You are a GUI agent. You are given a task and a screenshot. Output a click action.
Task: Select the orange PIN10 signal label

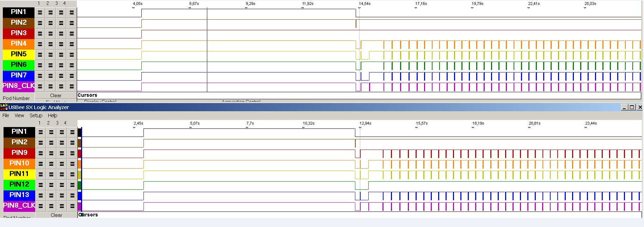(19, 163)
